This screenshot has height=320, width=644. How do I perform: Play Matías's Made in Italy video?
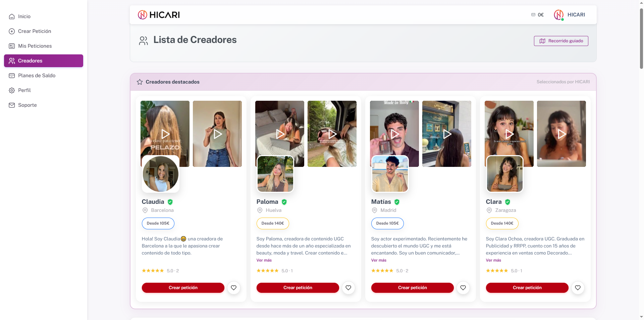[394, 134]
